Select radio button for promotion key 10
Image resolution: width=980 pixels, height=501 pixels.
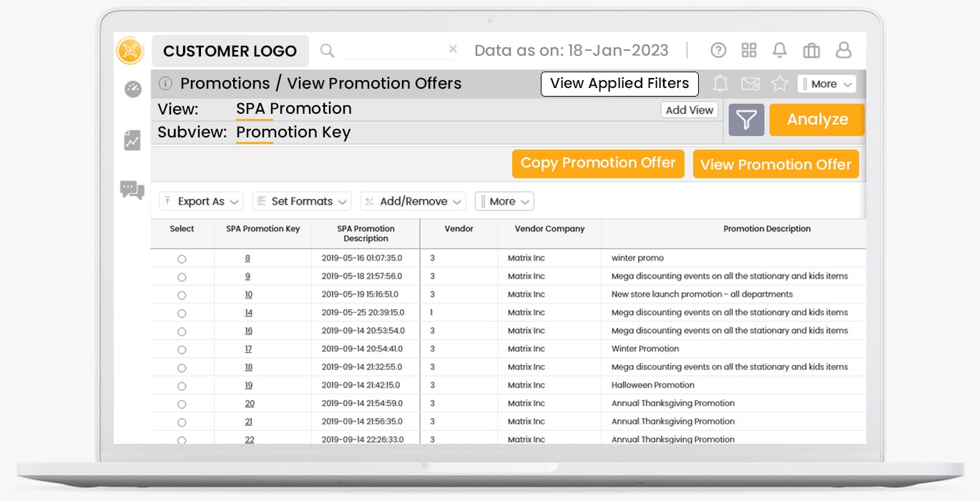(182, 295)
